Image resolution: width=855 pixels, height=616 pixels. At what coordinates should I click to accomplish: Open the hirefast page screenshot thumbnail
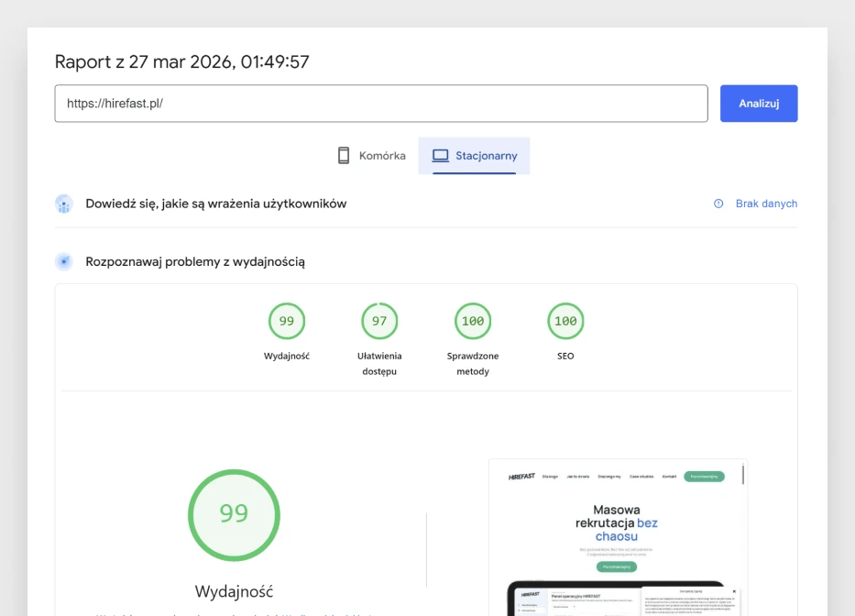[618, 536]
